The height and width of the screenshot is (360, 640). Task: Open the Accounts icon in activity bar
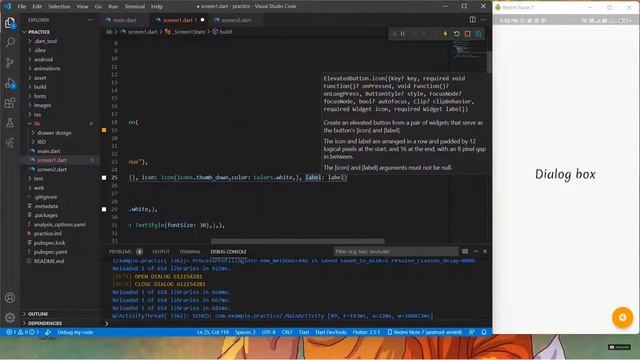10,298
